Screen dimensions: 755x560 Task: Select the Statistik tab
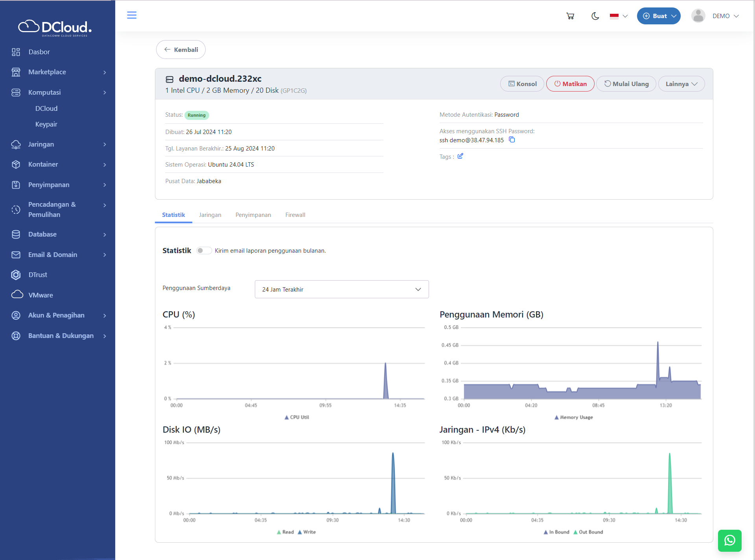coord(173,215)
